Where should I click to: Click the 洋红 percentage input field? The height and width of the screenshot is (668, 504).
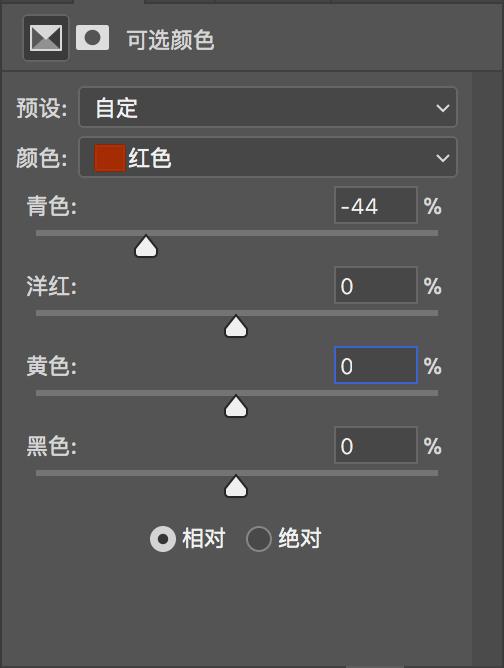tap(376, 285)
